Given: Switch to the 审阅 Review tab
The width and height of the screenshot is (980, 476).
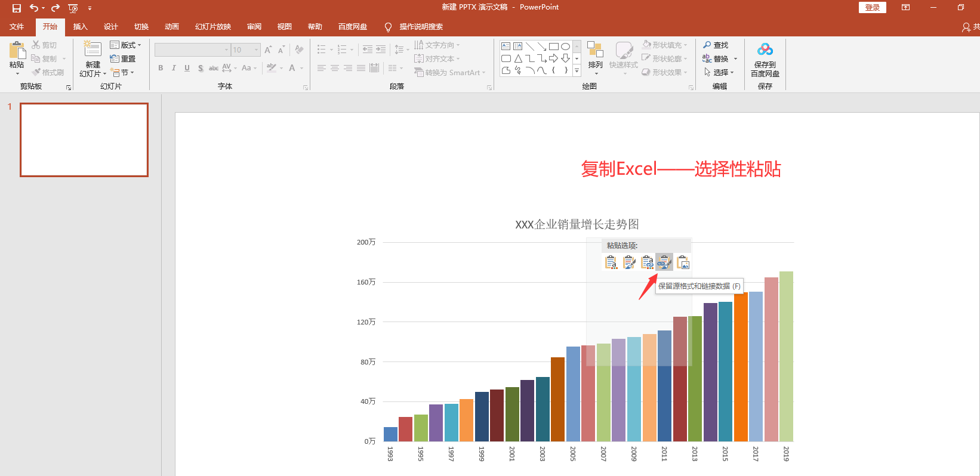Looking at the screenshot, I should [x=254, y=27].
